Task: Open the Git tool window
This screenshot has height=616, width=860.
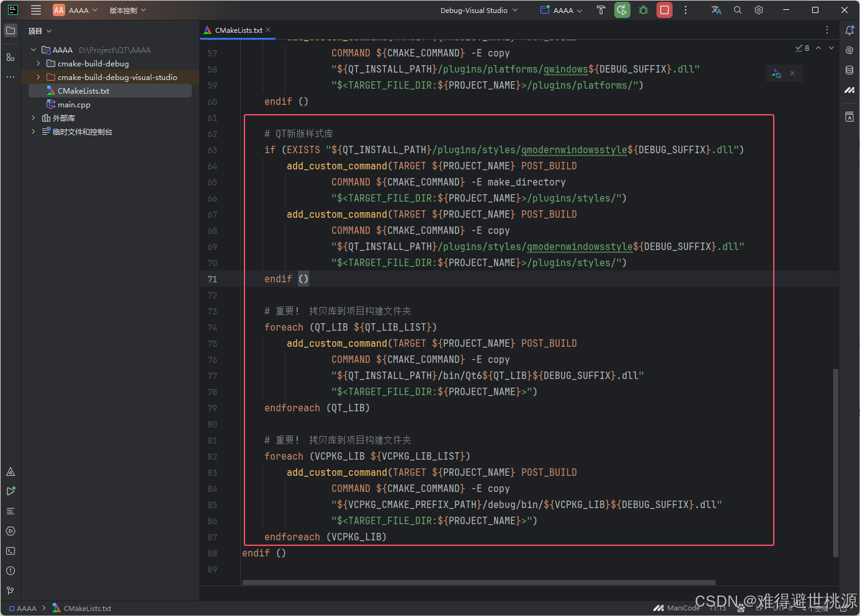Action: coord(11,591)
